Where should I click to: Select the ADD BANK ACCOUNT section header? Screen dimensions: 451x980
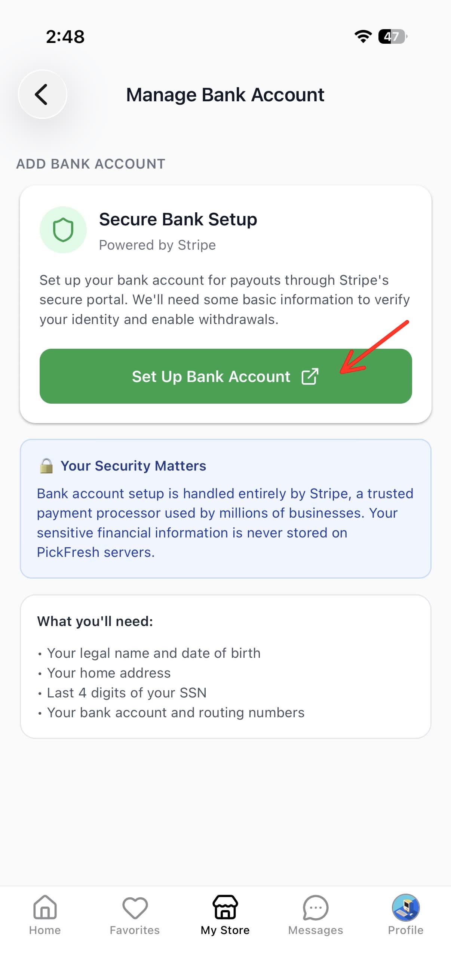coord(90,164)
